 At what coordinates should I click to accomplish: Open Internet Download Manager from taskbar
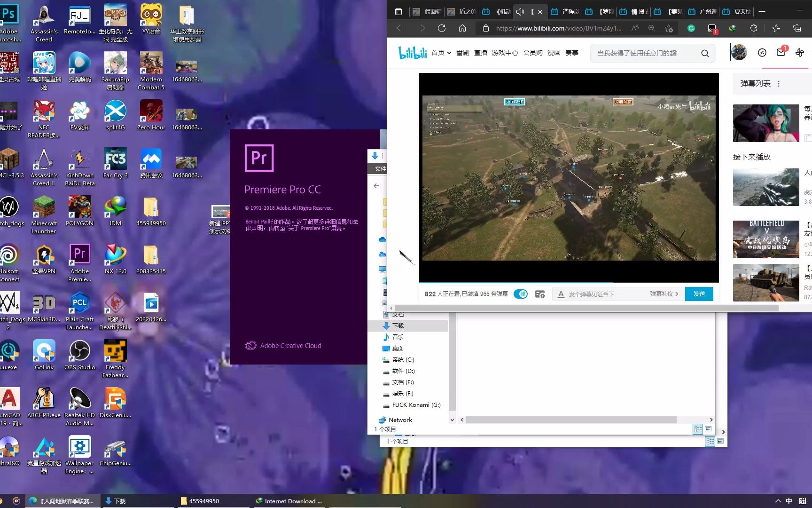tap(289, 501)
